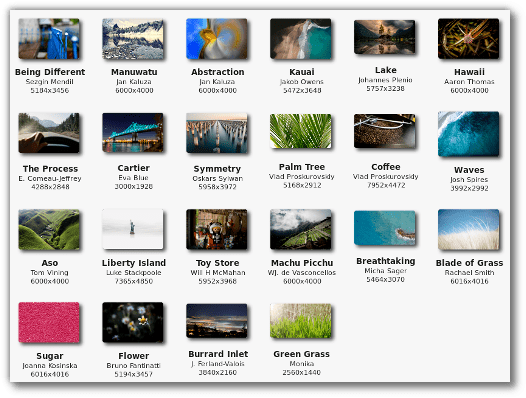The width and height of the screenshot is (526, 398).
Task: Select the Breathtaking ocean thumbnail
Action: pos(384,228)
